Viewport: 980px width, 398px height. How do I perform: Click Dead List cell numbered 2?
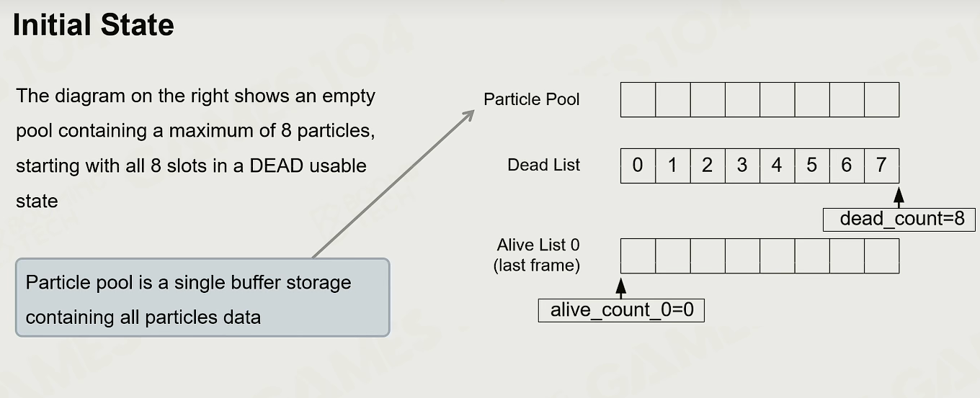click(x=708, y=166)
